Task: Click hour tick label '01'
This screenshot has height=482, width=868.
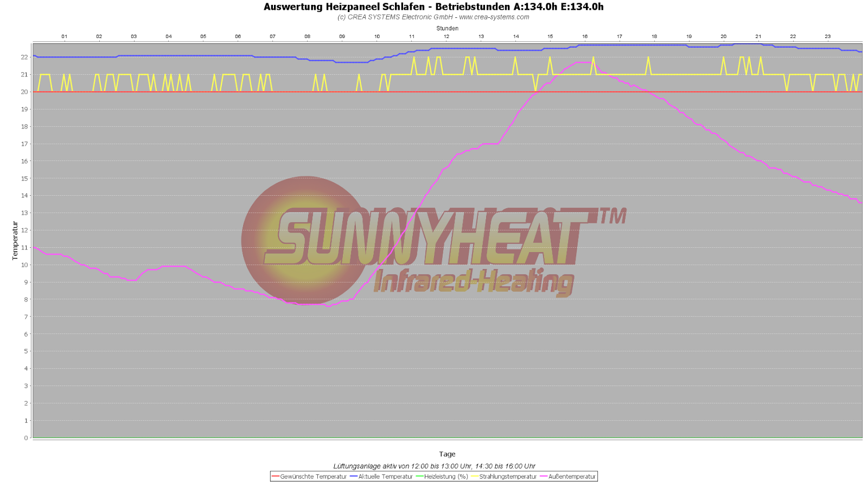Action: pyautogui.click(x=65, y=36)
